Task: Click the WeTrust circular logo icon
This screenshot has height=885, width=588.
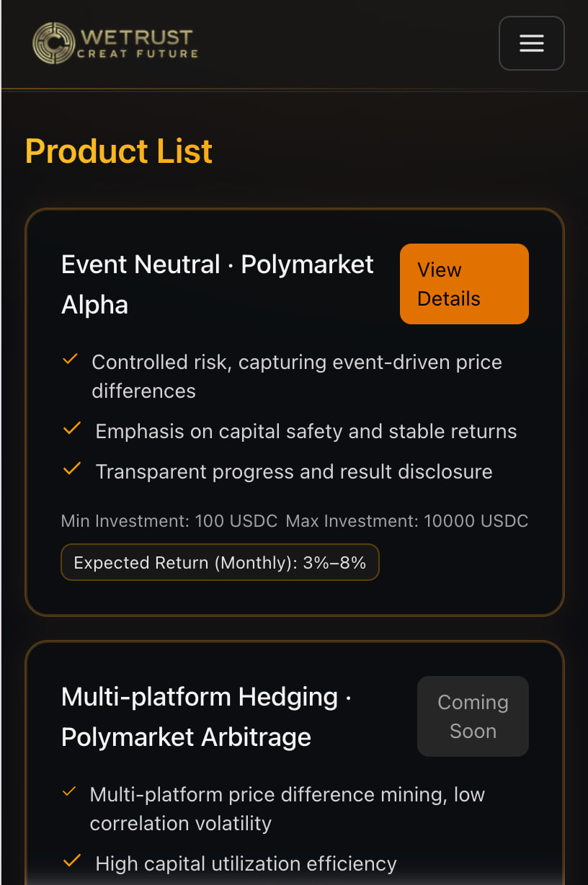Action: [x=54, y=43]
